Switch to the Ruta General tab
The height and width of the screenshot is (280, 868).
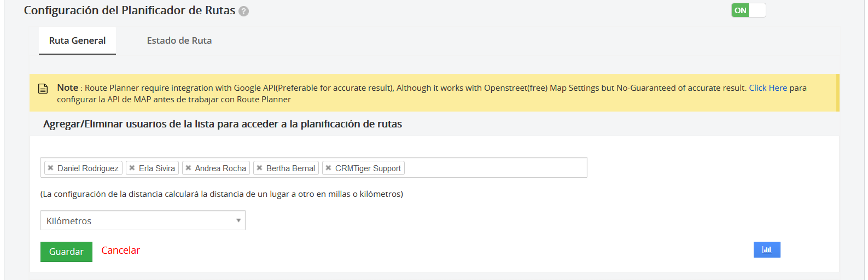[77, 41]
